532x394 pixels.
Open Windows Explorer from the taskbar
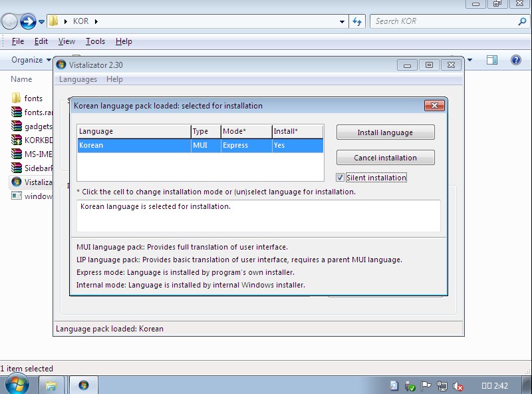[51, 385]
